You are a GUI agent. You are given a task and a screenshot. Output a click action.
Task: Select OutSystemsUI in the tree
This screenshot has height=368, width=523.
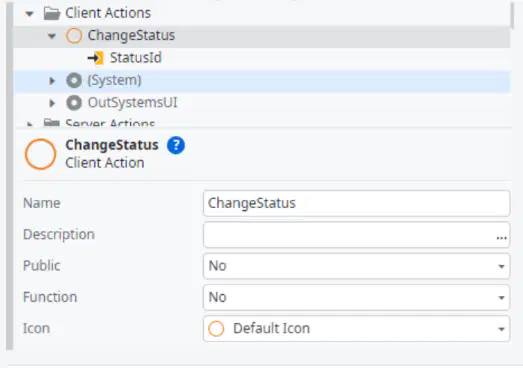coord(132,102)
